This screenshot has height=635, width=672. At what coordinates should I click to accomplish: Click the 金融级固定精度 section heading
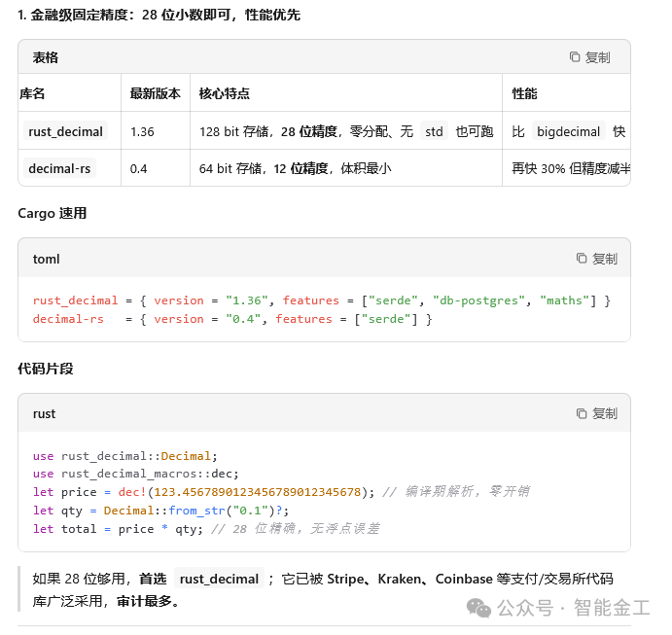[159, 15]
